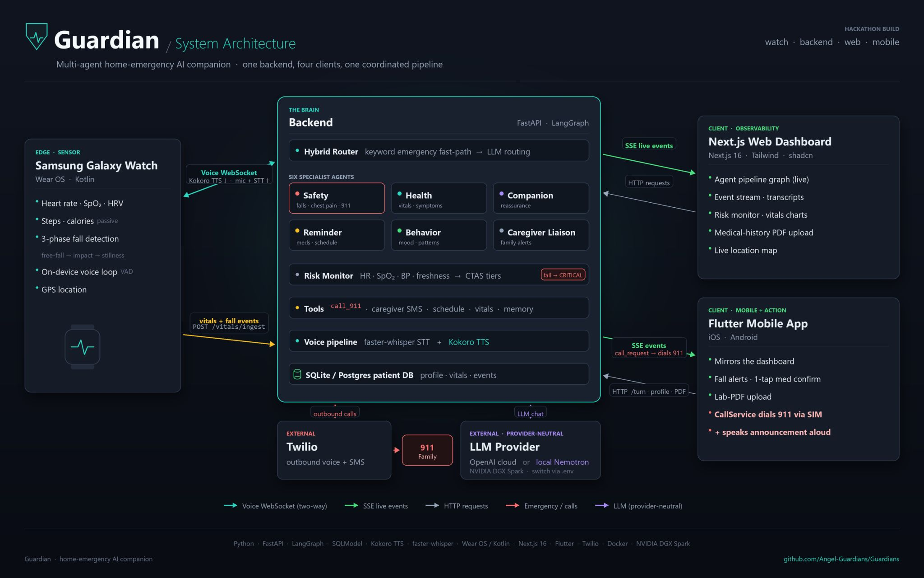Click the call_911 tool tag
This screenshot has height=578, width=924.
click(346, 306)
